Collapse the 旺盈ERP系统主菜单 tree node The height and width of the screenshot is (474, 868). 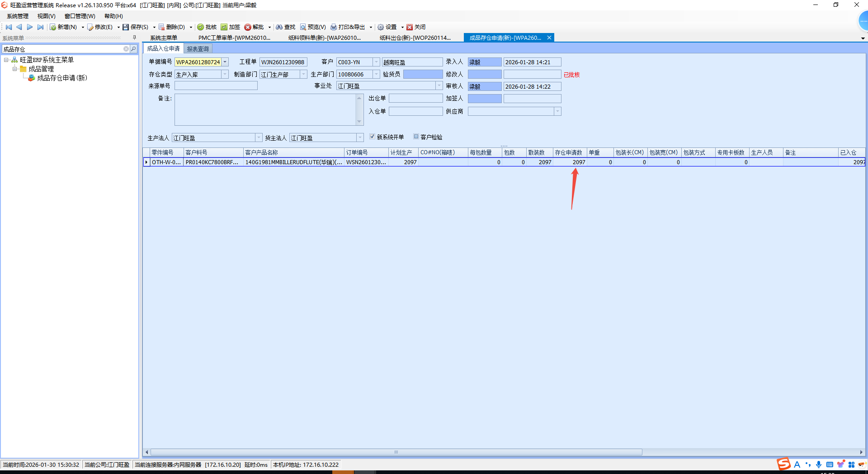click(x=6, y=60)
